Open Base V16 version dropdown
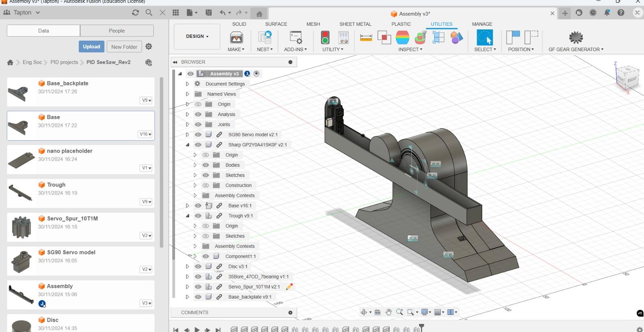 [x=145, y=134]
